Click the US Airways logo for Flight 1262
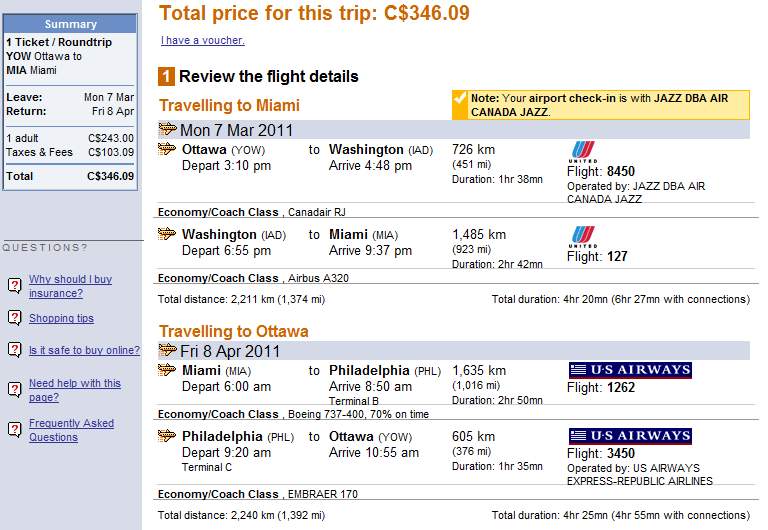This screenshot has width=768, height=530. [x=630, y=370]
